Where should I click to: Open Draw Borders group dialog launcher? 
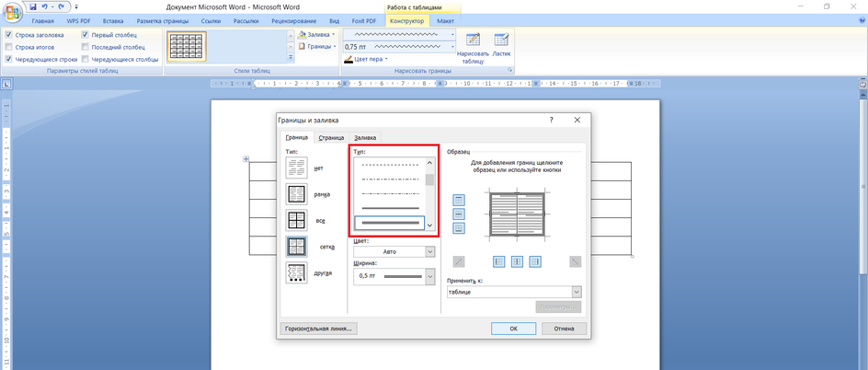tap(510, 71)
